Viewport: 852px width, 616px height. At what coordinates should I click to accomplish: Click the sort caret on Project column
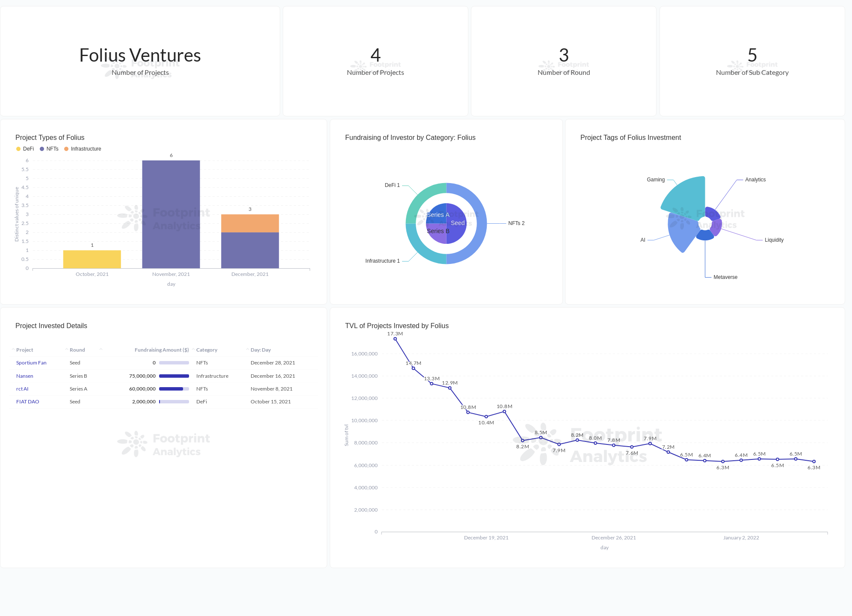click(x=13, y=349)
